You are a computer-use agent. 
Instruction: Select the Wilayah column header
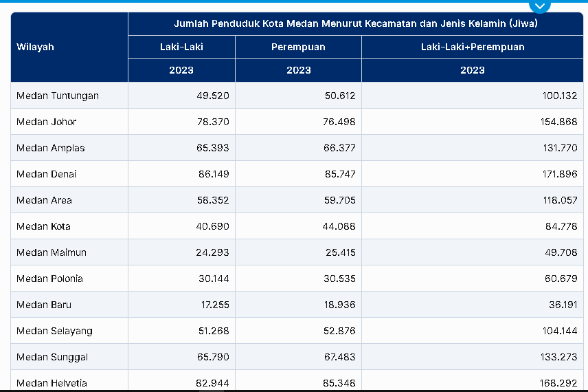[x=35, y=47]
